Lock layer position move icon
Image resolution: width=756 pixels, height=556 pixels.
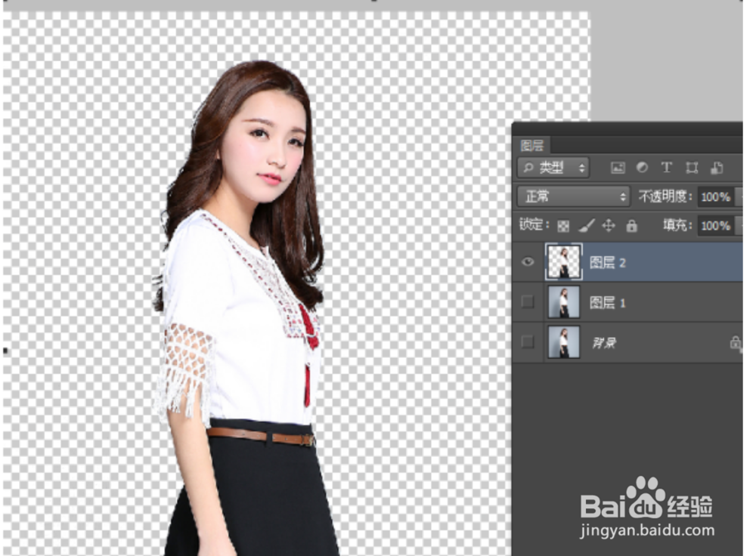609,225
